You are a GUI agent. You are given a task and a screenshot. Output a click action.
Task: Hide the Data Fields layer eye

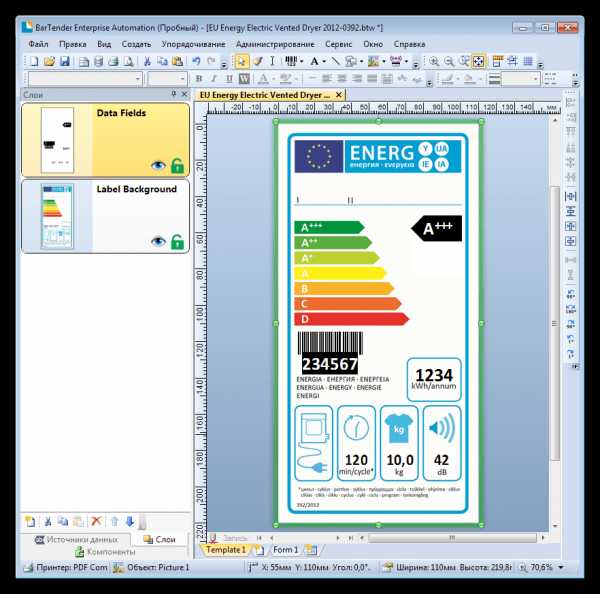pyautogui.click(x=158, y=165)
